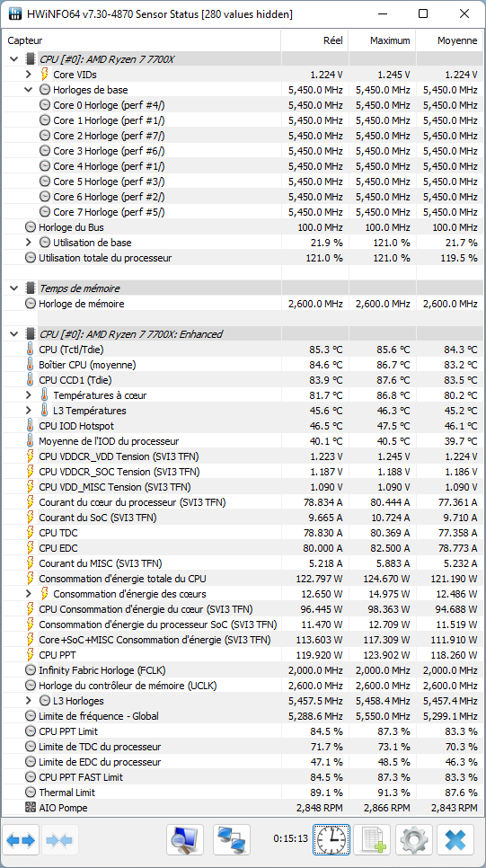Select CPU PPT FAST Limit row

click(x=243, y=777)
